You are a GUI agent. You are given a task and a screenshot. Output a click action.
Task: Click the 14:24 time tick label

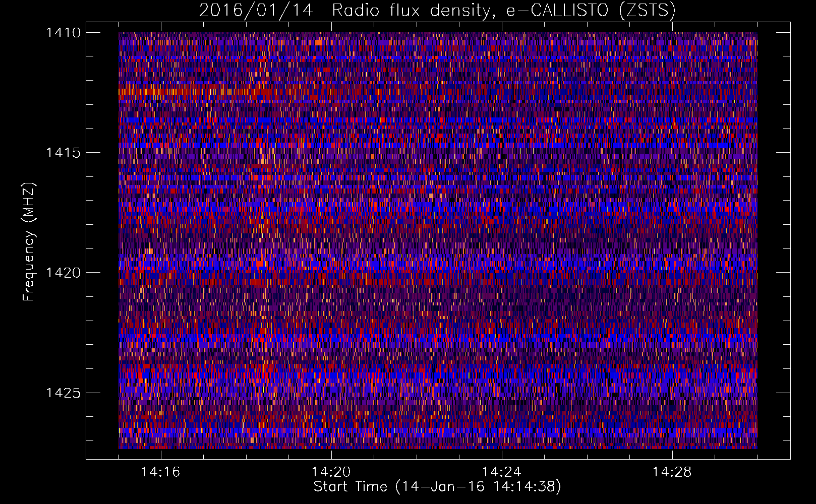pos(502,472)
